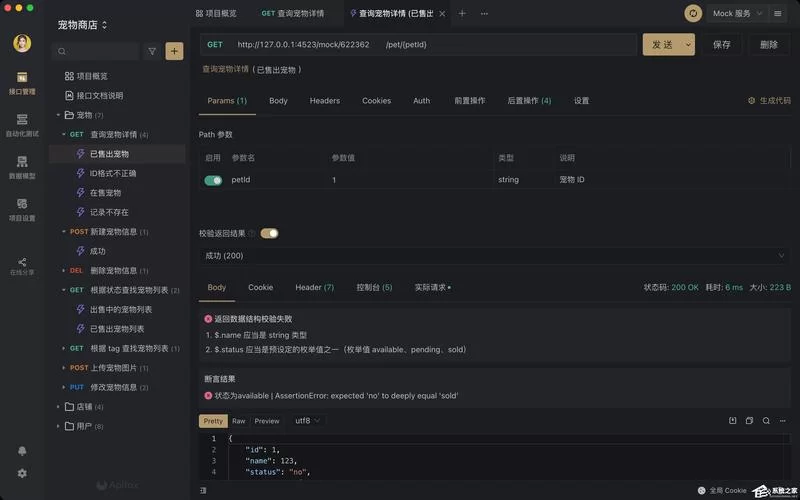Click the 删除 button

click(769, 44)
